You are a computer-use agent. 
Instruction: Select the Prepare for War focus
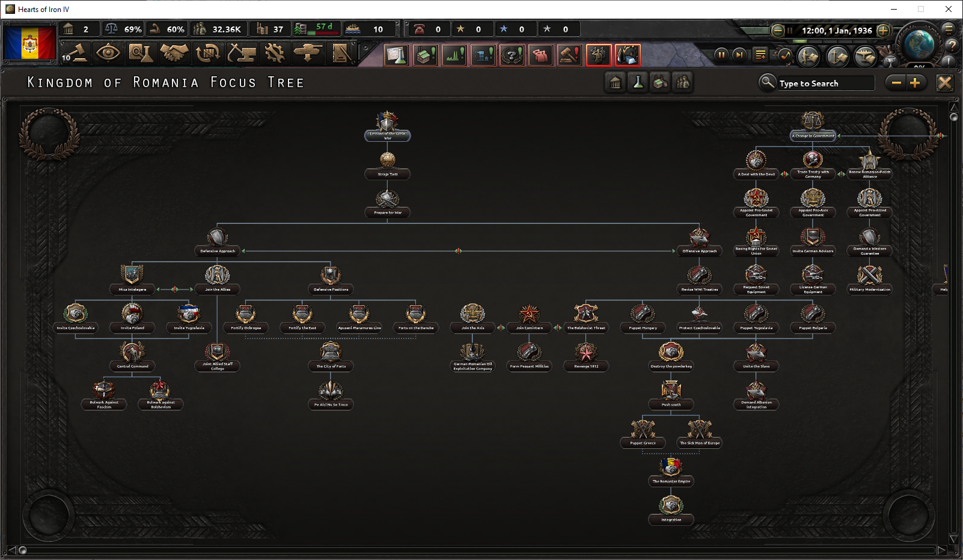[388, 204]
